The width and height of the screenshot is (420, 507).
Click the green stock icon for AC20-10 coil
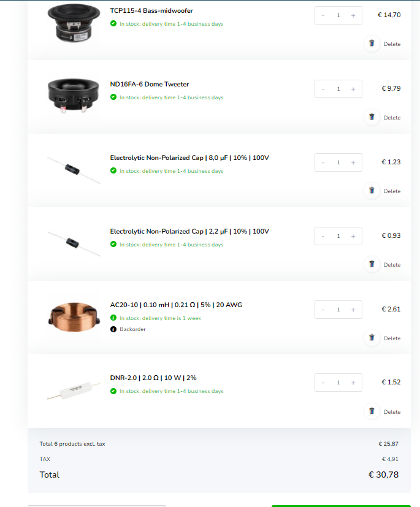tap(113, 318)
